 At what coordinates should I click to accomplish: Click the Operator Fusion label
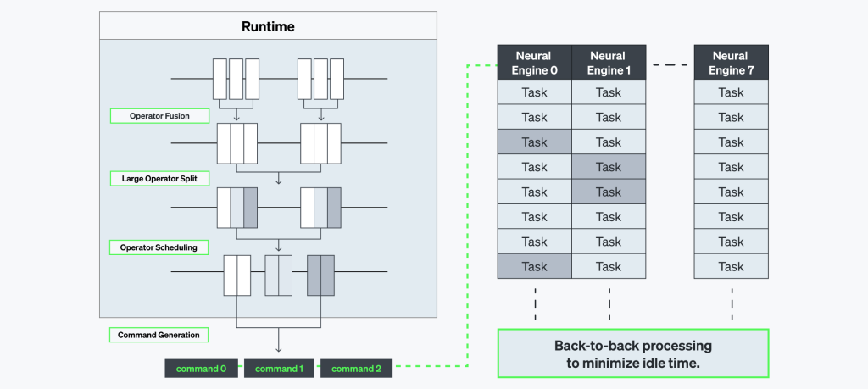coord(159,115)
